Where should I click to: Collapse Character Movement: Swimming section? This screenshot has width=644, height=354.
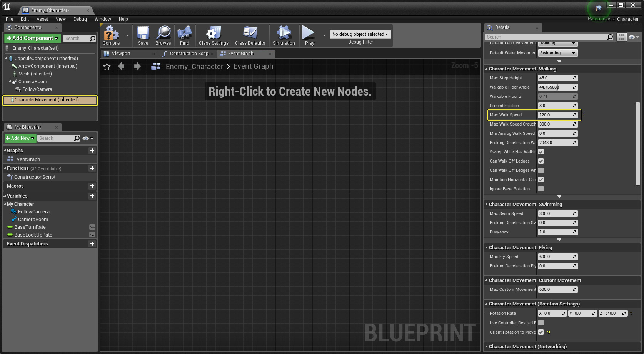pyautogui.click(x=486, y=205)
